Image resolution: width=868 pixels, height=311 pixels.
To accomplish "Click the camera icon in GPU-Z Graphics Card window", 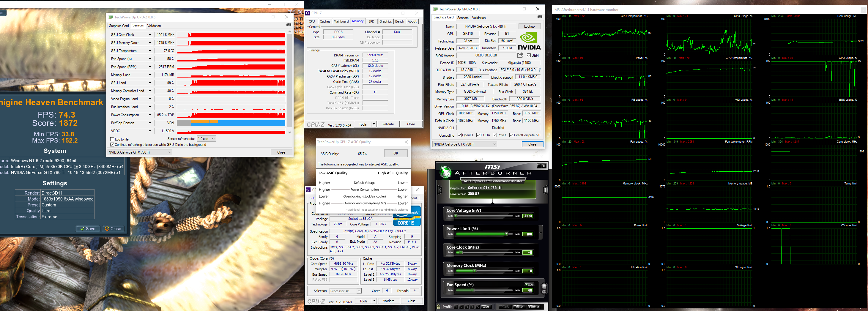I will [x=539, y=17].
